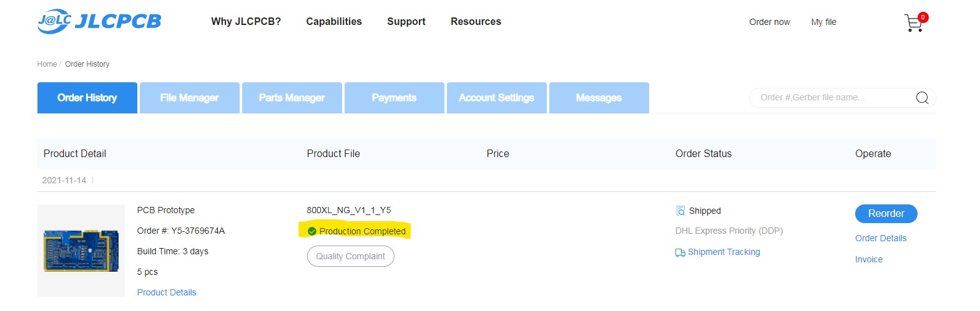Expand the Support menu
The width and height of the screenshot is (980, 311).
(406, 21)
